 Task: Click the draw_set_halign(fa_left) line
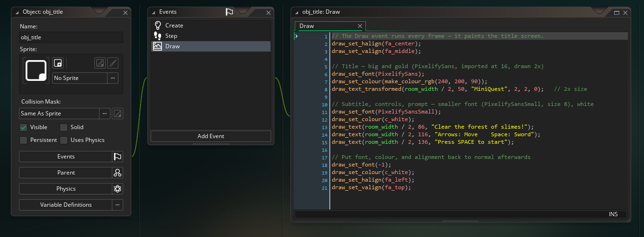click(x=372, y=180)
